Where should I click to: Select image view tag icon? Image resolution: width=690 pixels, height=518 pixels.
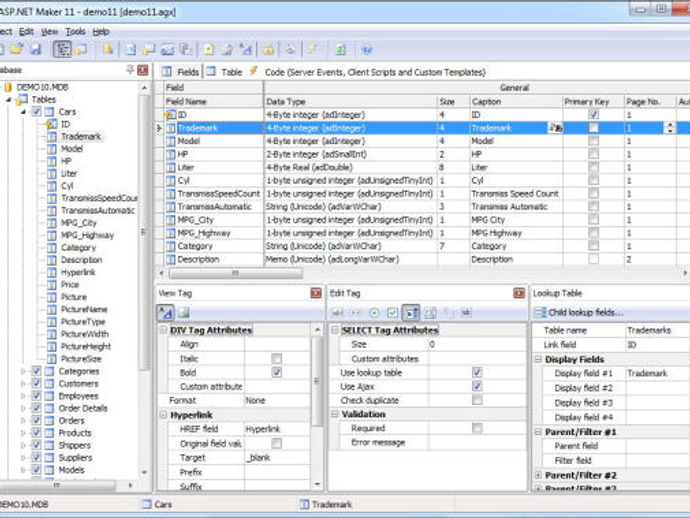[x=184, y=312]
